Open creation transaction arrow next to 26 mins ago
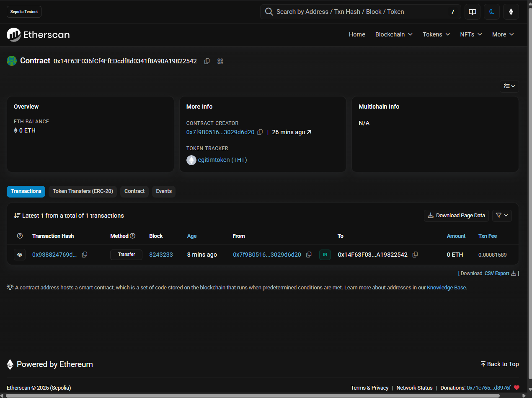 tap(309, 132)
